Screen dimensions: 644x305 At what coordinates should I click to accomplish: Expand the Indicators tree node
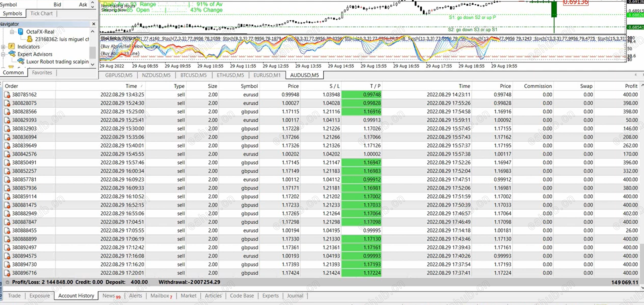pyautogui.click(x=3, y=47)
